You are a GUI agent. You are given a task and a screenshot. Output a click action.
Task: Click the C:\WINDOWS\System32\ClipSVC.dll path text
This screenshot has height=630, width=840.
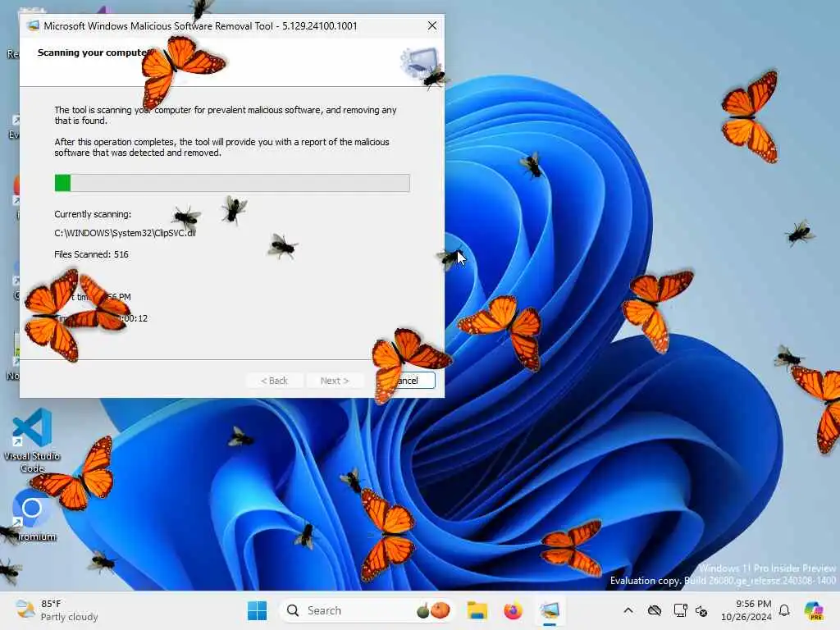pos(125,233)
